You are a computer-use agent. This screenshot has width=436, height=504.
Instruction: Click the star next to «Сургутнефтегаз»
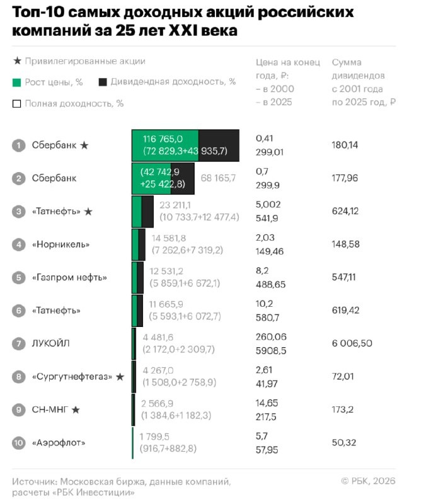(120, 377)
